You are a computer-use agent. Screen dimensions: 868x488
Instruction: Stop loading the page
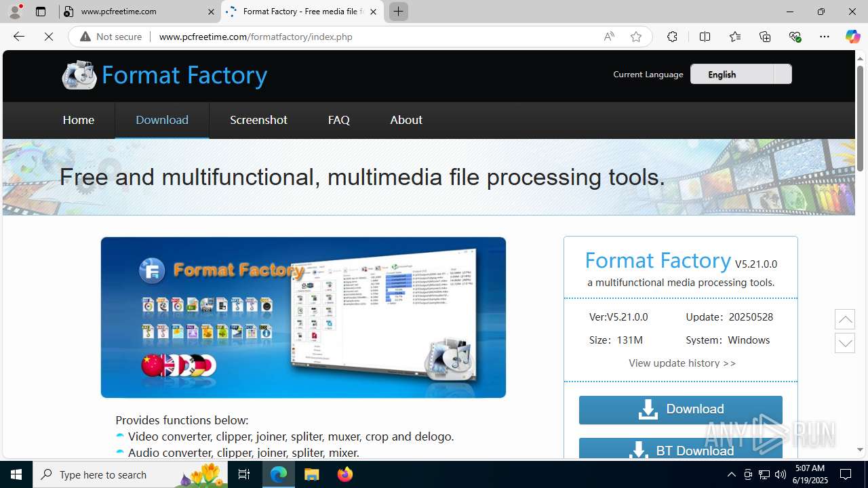(x=49, y=37)
